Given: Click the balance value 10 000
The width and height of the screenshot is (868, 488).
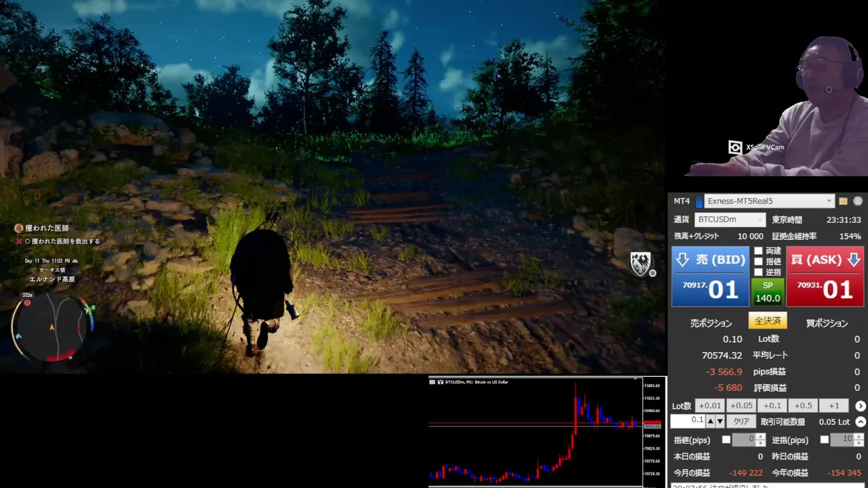Looking at the screenshot, I should (751, 236).
